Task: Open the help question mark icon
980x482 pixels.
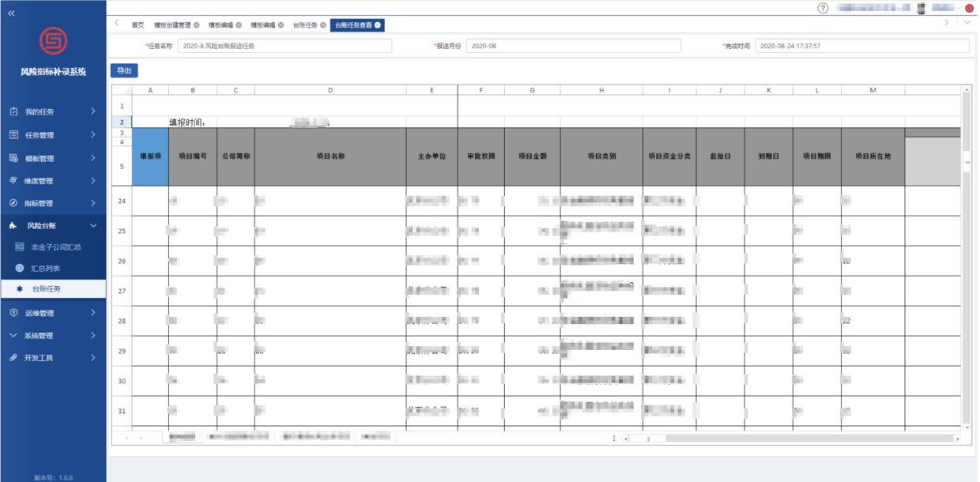Action: click(x=823, y=8)
